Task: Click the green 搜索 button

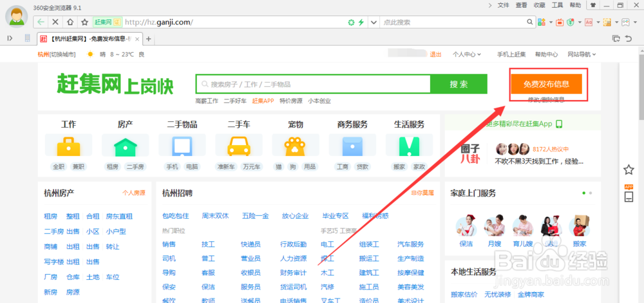Action: click(459, 84)
